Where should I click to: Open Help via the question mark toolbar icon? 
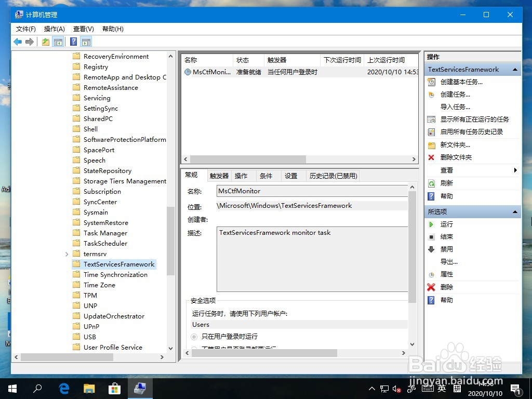[x=73, y=42]
